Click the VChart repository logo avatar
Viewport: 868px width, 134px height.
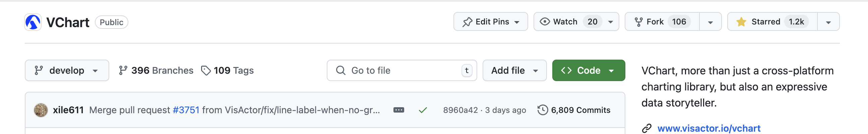click(x=33, y=22)
